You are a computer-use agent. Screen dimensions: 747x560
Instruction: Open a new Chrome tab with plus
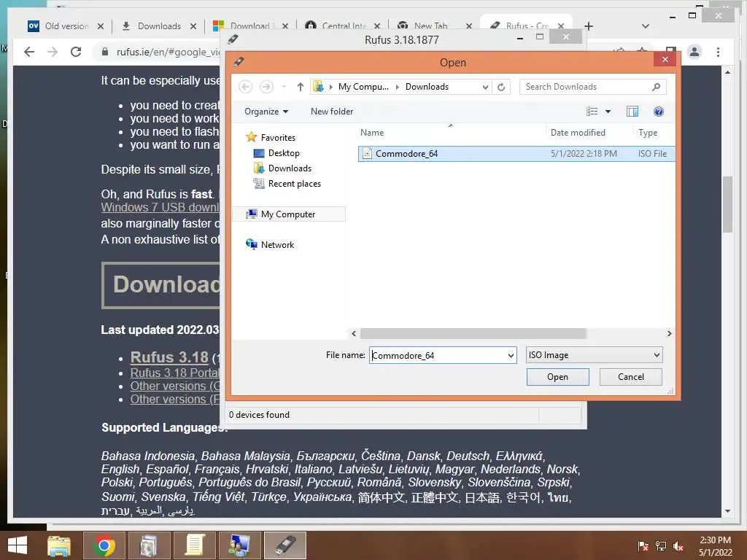tap(589, 26)
